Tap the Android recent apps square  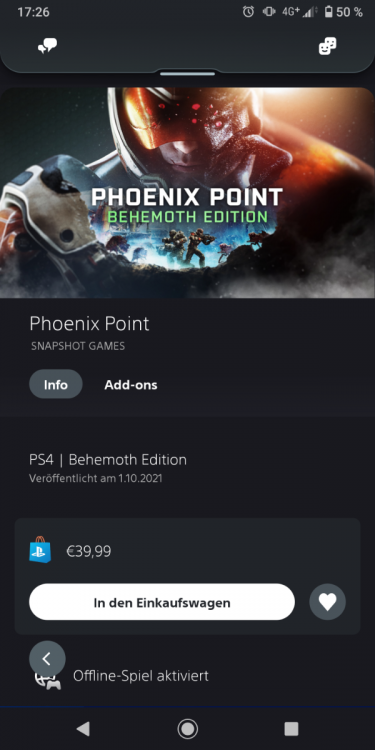point(291,728)
